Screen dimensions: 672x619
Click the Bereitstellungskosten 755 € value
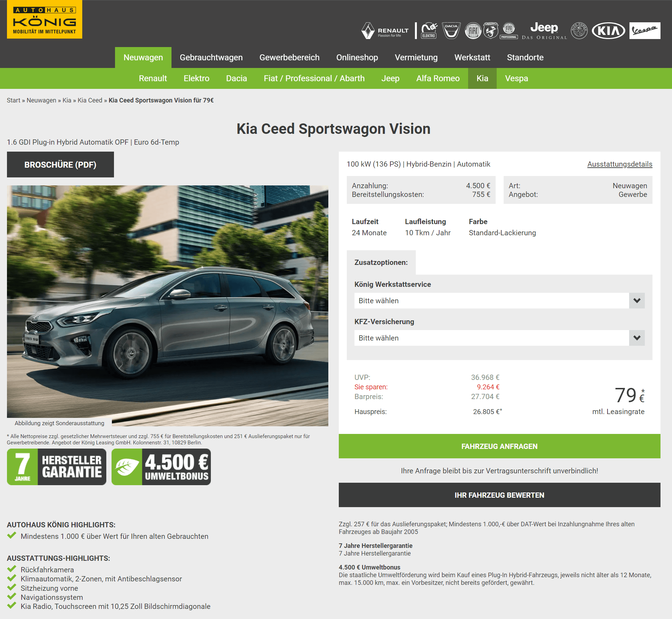pos(481,194)
